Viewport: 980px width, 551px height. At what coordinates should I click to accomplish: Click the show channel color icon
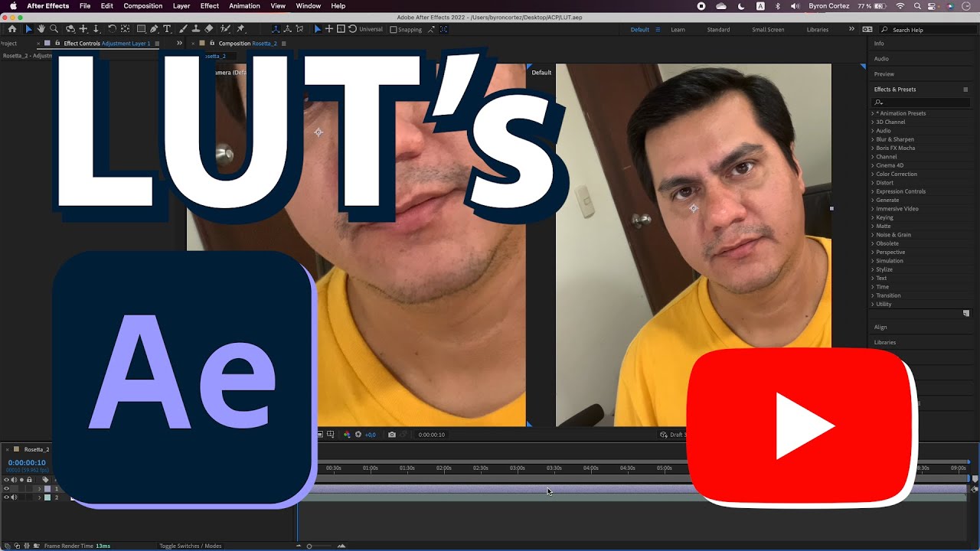(347, 435)
